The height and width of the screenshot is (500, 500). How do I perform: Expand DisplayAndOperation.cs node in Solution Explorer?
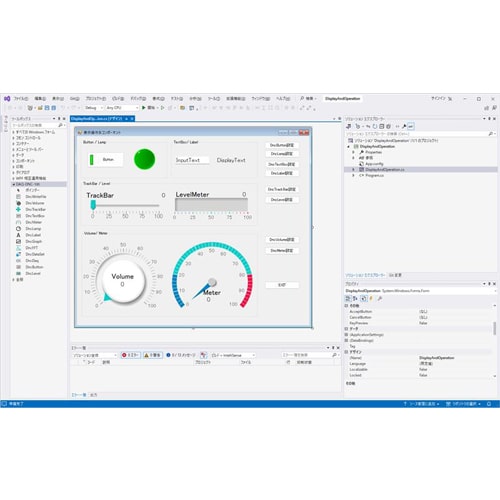pyautogui.click(x=354, y=170)
